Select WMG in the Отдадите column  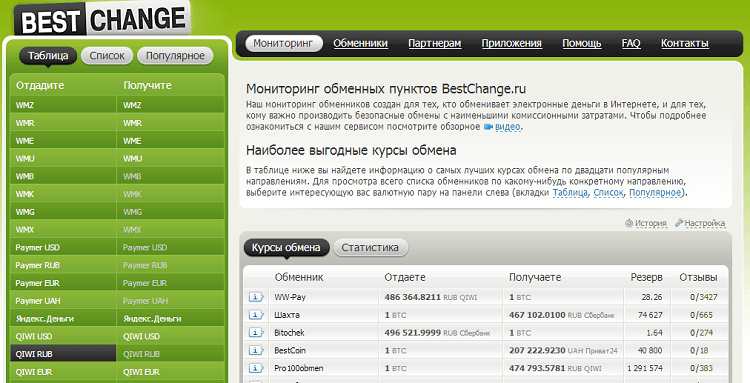coord(63,212)
